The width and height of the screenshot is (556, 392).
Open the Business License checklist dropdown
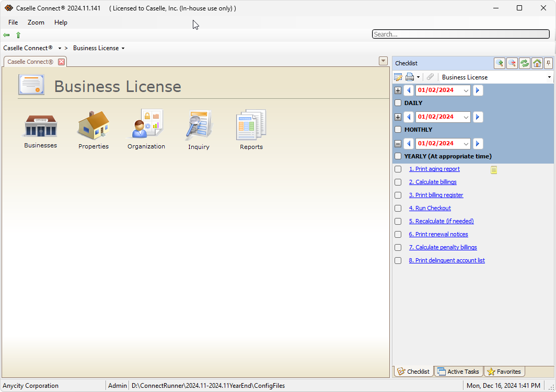(x=549, y=77)
